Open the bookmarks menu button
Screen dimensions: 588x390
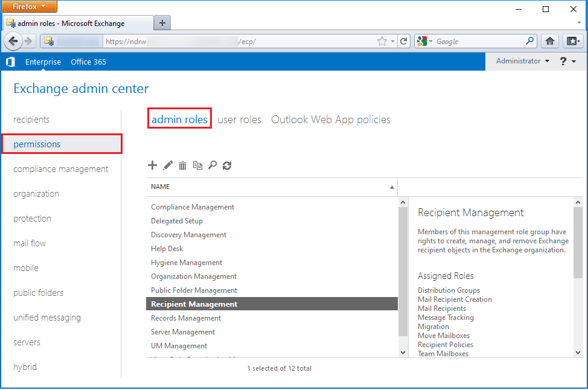[x=574, y=41]
